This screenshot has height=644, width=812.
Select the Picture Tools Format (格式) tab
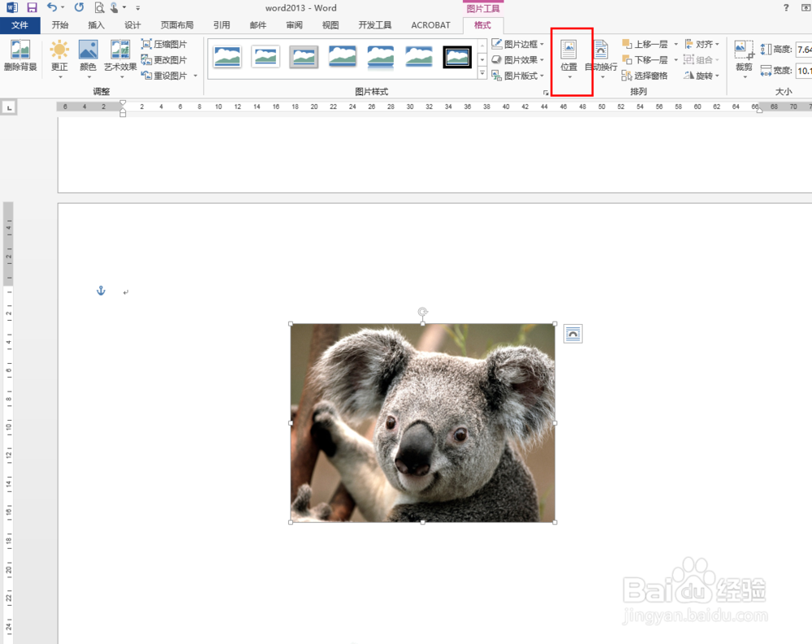coord(482,25)
